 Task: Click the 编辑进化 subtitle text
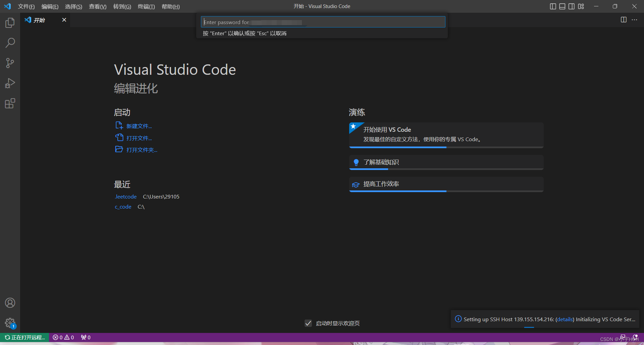click(x=136, y=89)
